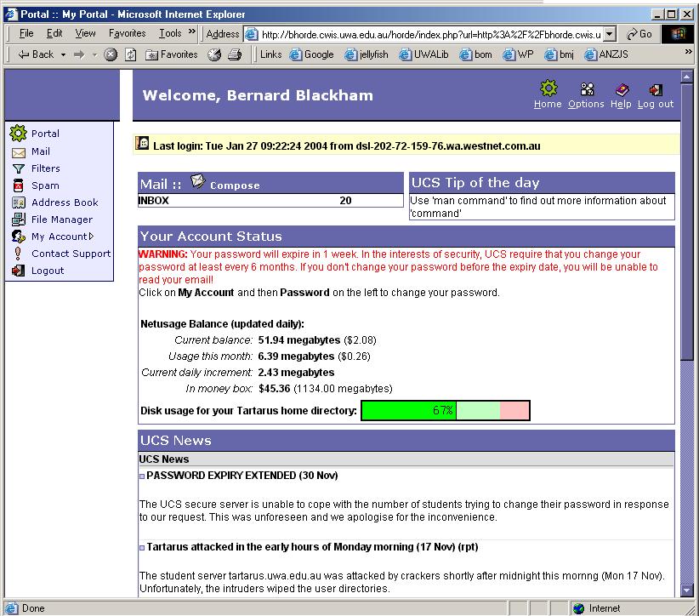Click the Go button
This screenshot has width=699, height=616.
pyautogui.click(x=639, y=34)
